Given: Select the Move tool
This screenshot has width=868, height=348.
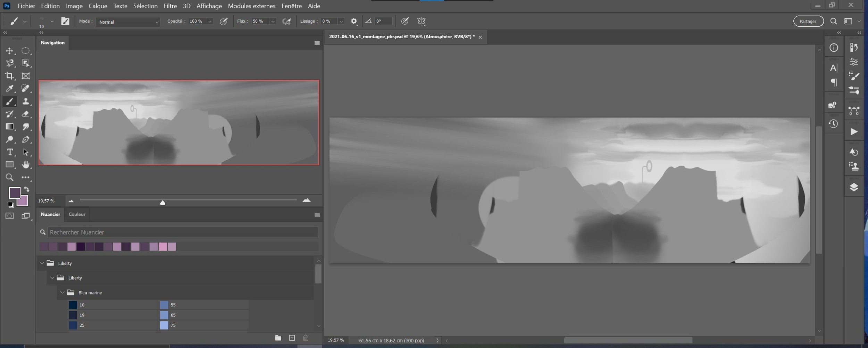Looking at the screenshot, I should coord(9,51).
